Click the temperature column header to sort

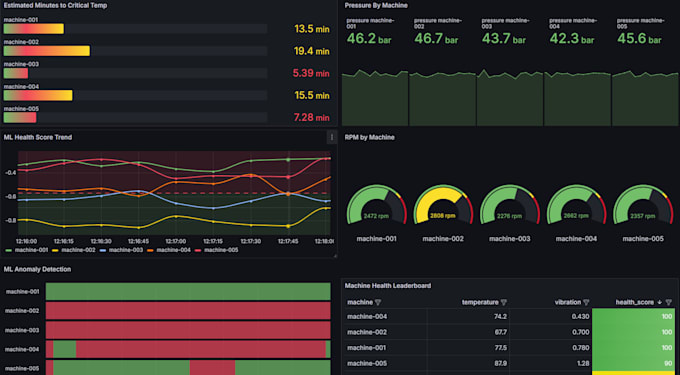480,302
